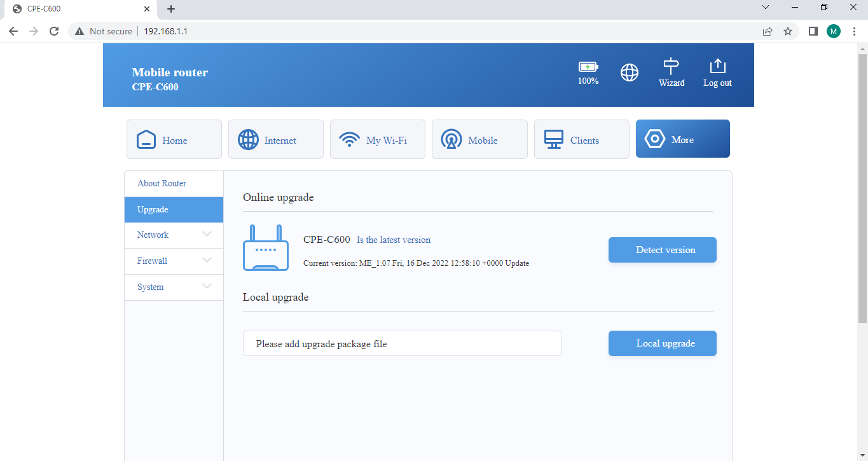Image resolution: width=868 pixels, height=461 pixels.
Task: Open Chrome three-dot menu
Action: [x=854, y=31]
